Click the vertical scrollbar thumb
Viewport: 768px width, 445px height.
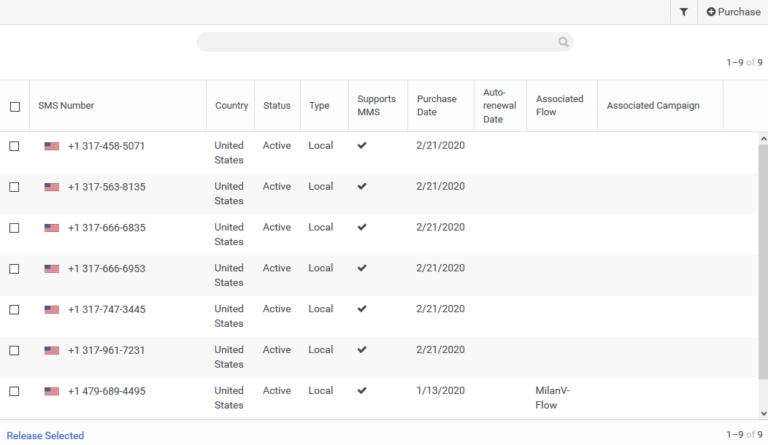tap(763, 262)
